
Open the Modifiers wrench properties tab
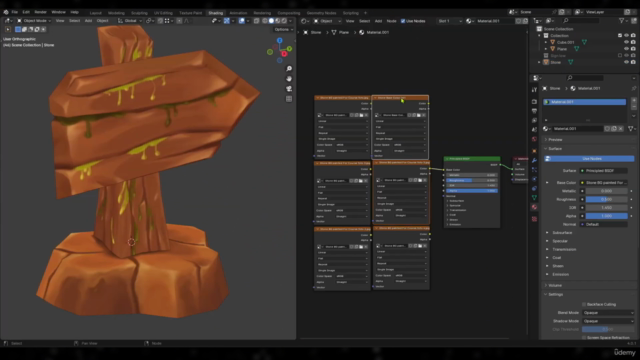[534, 160]
